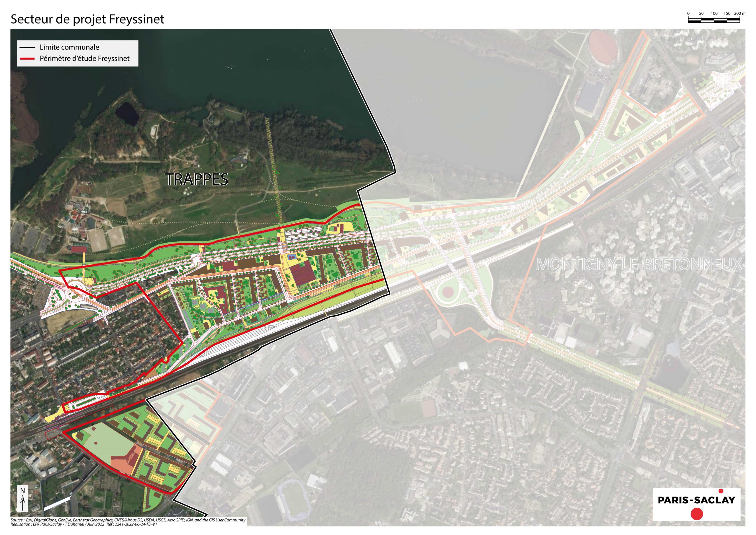Viewport: 756px width, 535px height.
Task: Click the MONTIGNY-LE-BRETONNEUX commune label
Action: tap(639, 264)
